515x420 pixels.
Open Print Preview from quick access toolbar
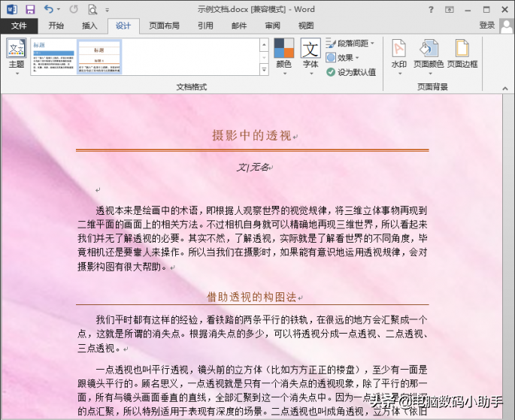[92, 10]
